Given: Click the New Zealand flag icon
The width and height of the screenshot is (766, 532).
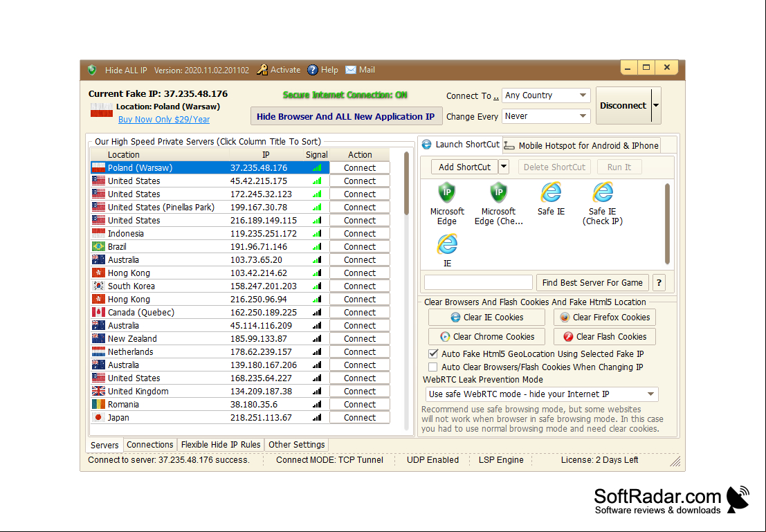Looking at the screenshot, I should (x=98, y=338).
